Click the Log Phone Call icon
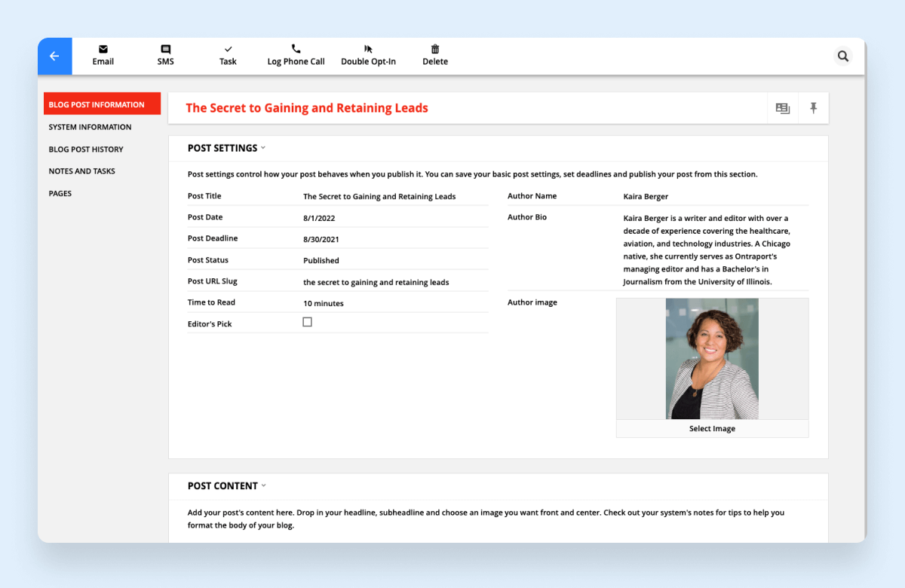Screen dimensions: 905x588 pos(296,49)
